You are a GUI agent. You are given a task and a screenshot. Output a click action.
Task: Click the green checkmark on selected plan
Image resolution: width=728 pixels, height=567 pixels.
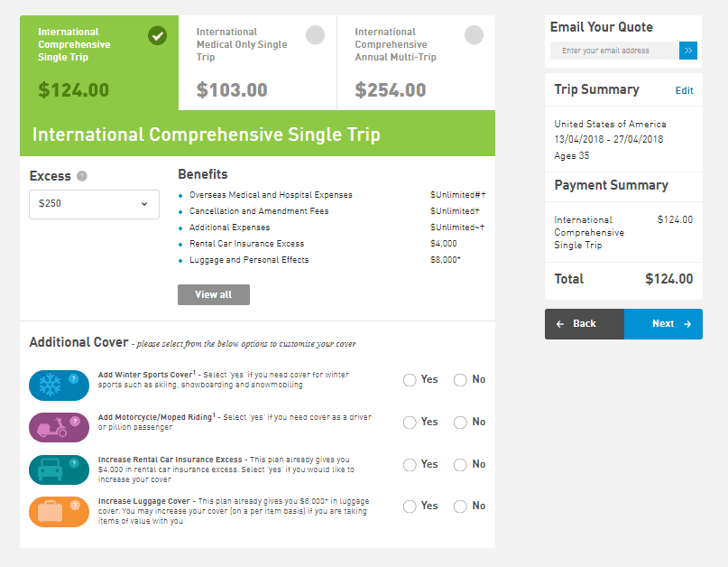click(157, 35)
